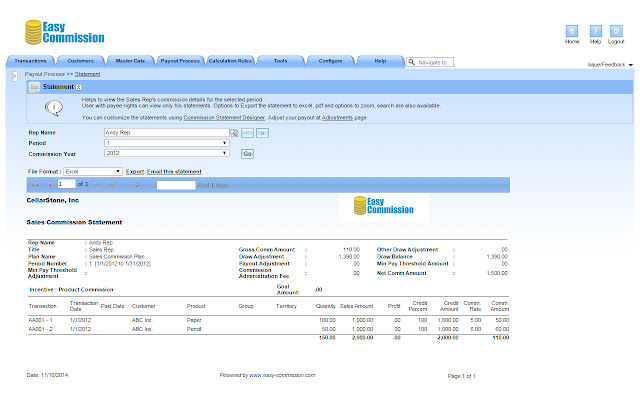Click the total commission 110.00 cell
Viewport: 640px width, 400px height.
(x=501, y=338)
